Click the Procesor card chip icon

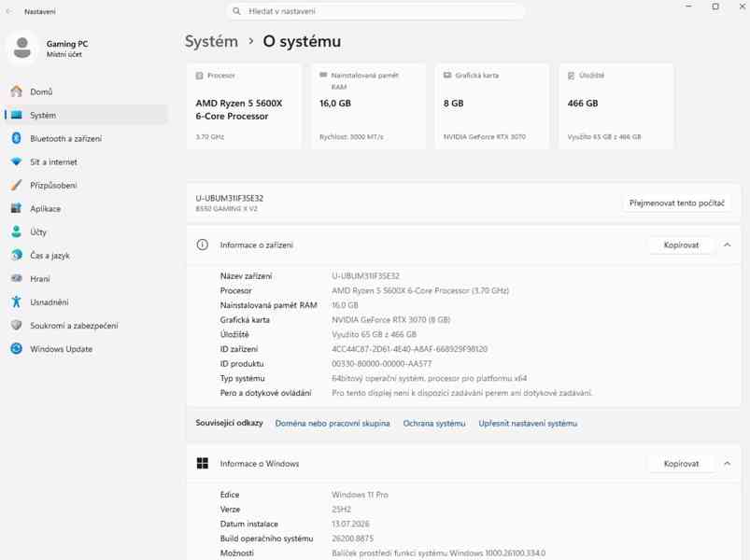click(200, 76)
